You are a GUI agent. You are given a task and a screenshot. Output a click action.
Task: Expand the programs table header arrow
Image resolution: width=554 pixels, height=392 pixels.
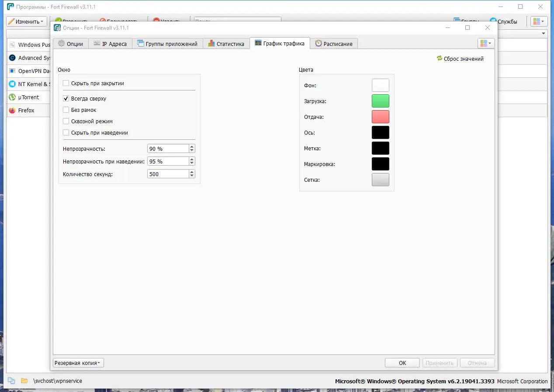click(544, 34)
